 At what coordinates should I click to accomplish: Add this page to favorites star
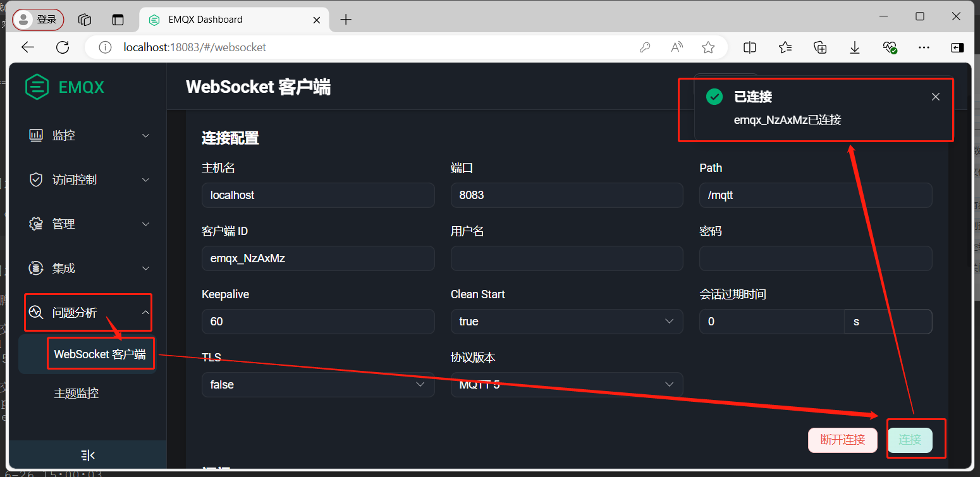[x=708, y=47]
